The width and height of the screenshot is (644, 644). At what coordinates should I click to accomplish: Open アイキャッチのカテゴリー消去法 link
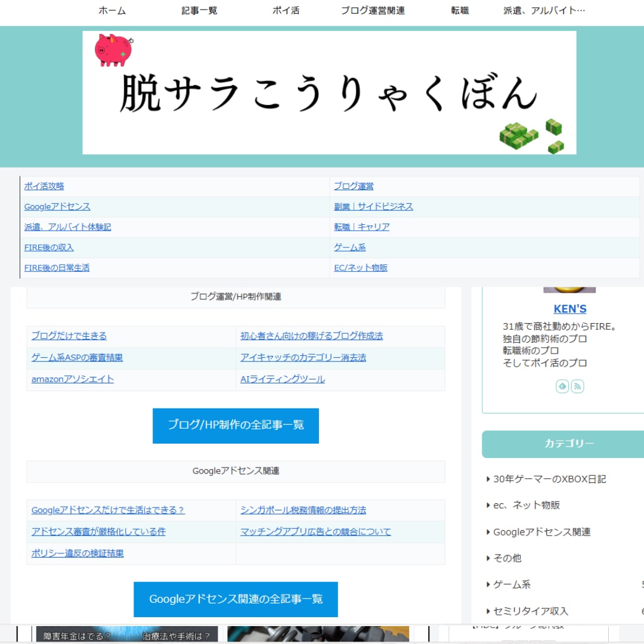point(303,358)
